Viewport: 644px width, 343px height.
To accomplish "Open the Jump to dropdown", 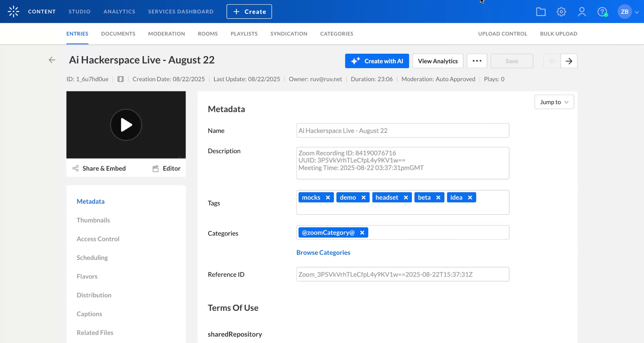I will pyautogui.click(x=553, y=102).
